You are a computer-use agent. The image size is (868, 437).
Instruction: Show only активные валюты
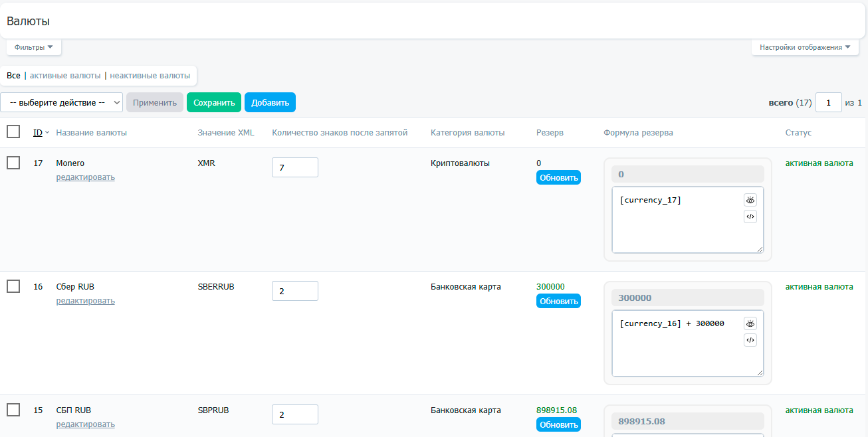click(65, 76)
